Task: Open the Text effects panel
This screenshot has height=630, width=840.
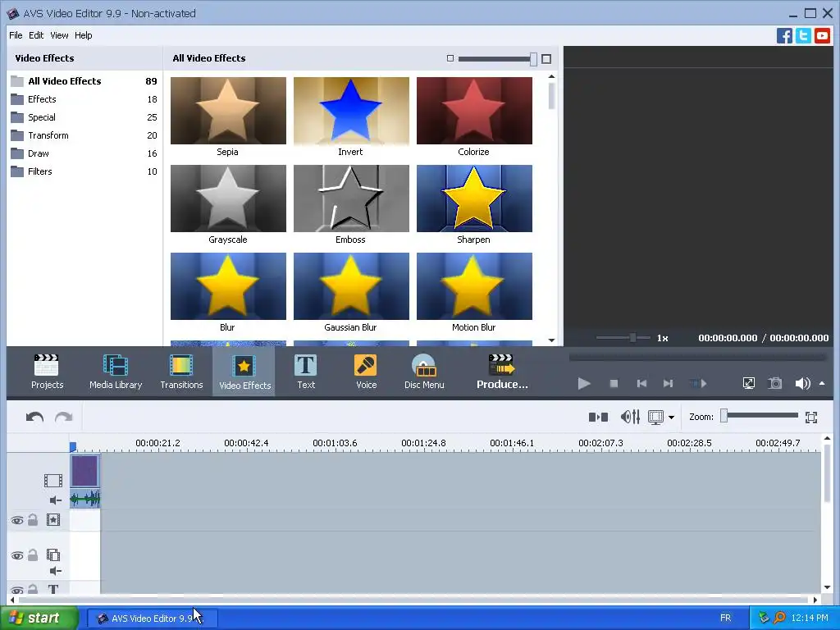Action: coord(306,372)
